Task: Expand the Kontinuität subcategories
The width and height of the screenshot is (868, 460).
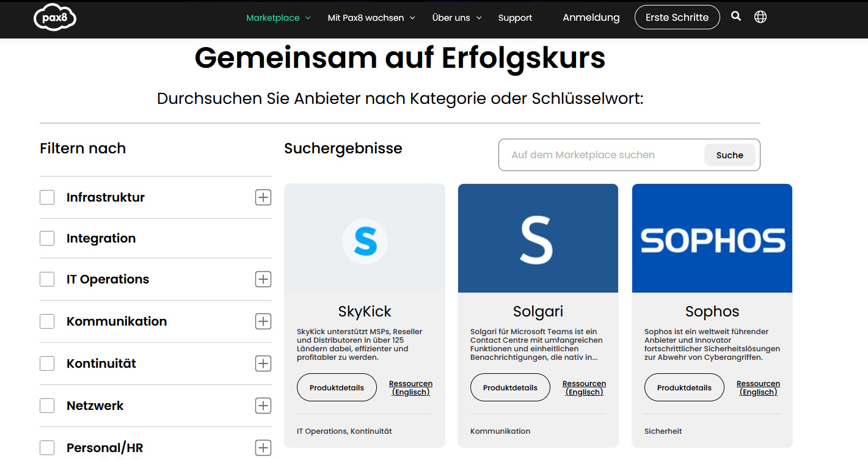Action: click(x=263, y=363)
